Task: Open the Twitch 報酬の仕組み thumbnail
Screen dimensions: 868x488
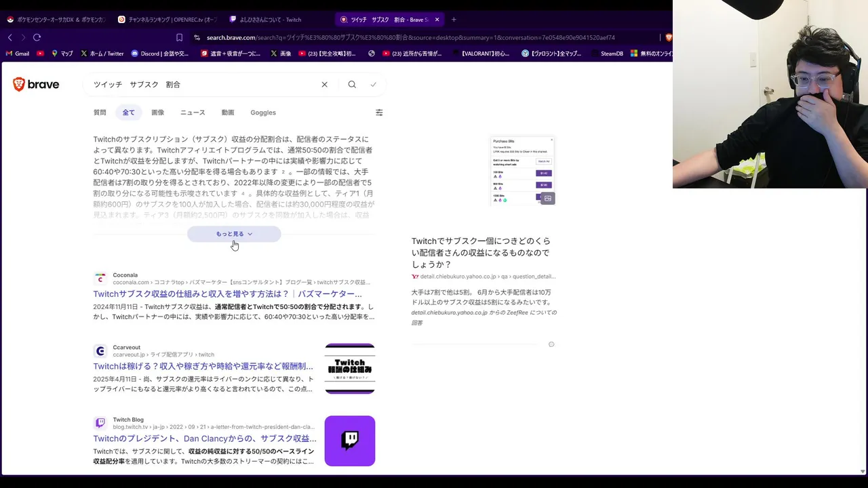Action: click(x=350, y=369)
